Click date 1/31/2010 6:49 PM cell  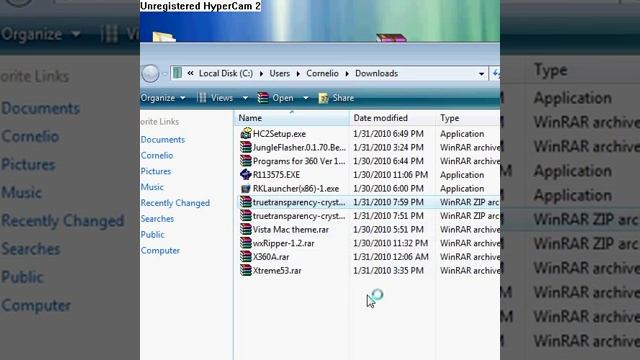(x=388, y=134)
